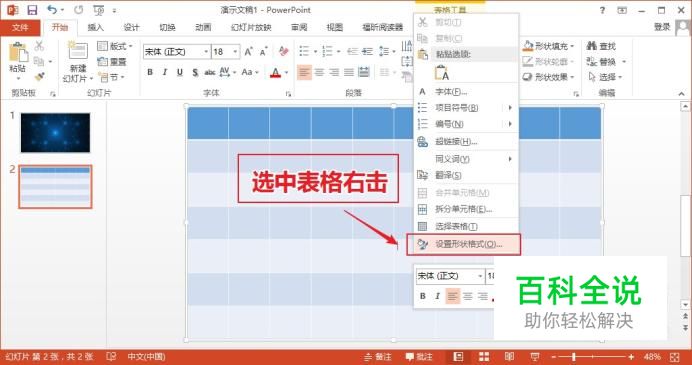Click the Save icon in quick access toolbar
This screenshot has height=365, width=692.
click(32, 10)
